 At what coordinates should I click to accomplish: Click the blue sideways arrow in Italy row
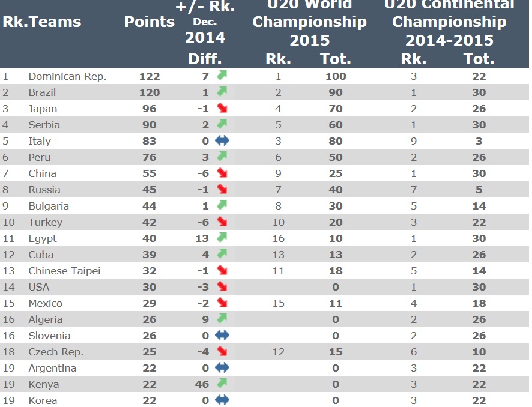click(222, 141)
